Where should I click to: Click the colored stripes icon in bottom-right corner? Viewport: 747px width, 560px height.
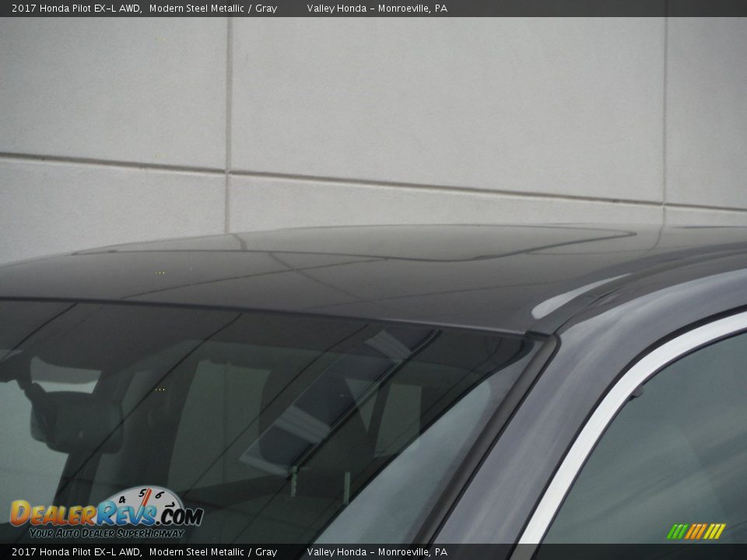click(696, 531)
